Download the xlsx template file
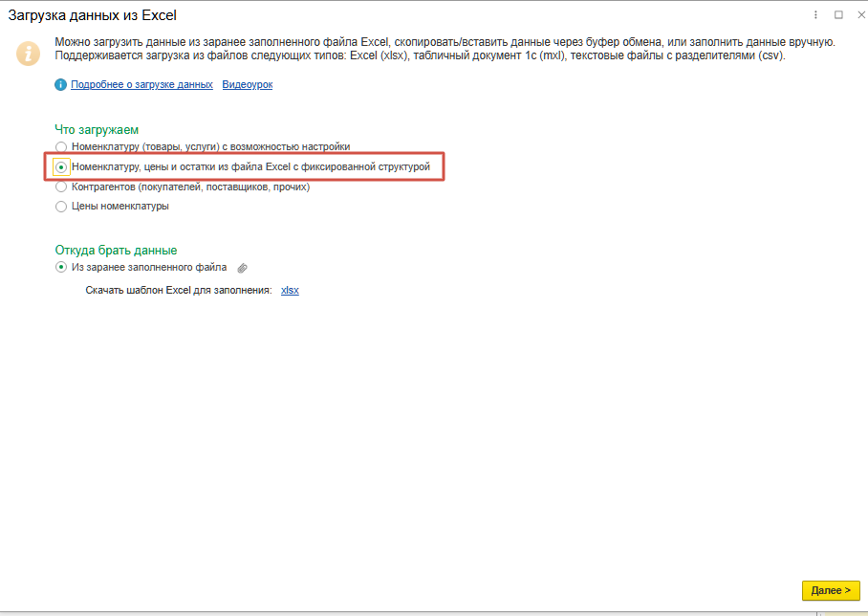The image size is (868, 616). coord(290,290)
